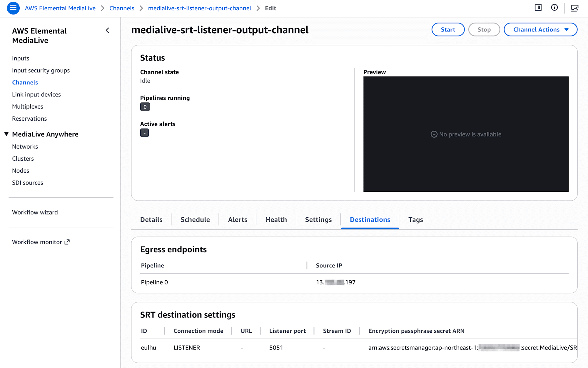Click the Listener port column header
The height and width of the screenshot is (368, 588).
click(x=288, y=331)
